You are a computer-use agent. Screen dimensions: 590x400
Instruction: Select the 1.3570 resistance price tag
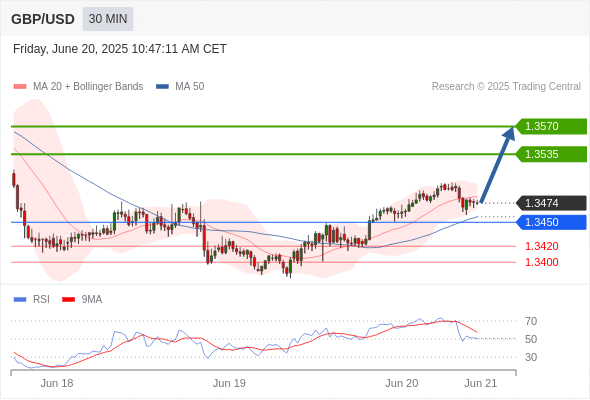(551, 126)
